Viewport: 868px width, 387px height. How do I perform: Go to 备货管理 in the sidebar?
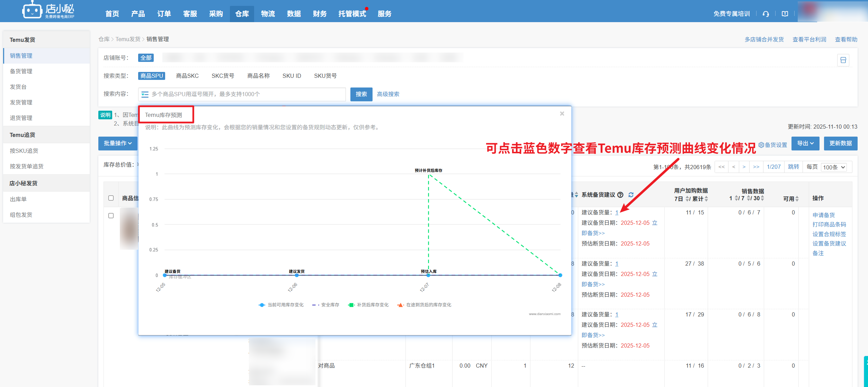pyautogui.click(x=21, y=71)
